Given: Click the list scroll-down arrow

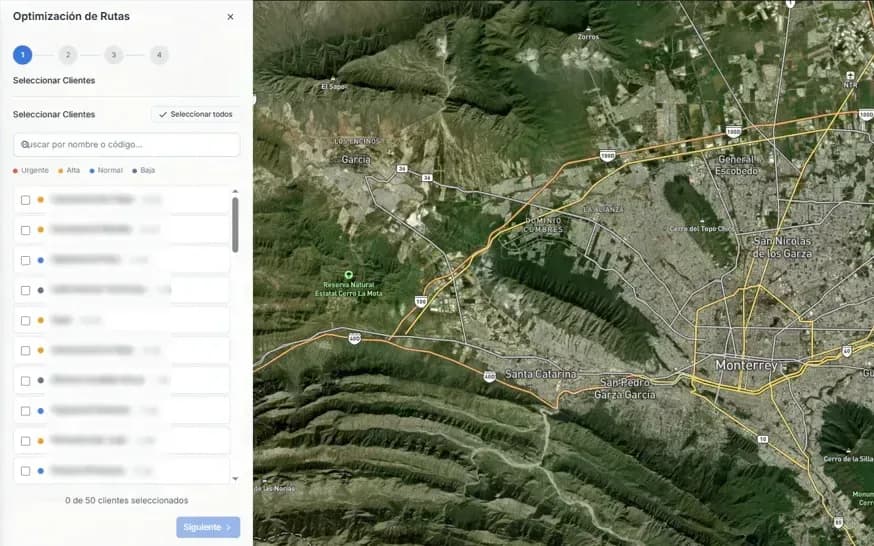Looking at the screenshot, I should (x=235, y=479).
